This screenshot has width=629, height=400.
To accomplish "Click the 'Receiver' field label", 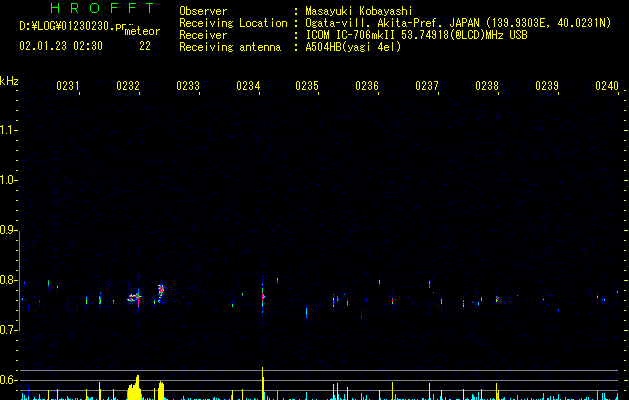I will (203, 35).
